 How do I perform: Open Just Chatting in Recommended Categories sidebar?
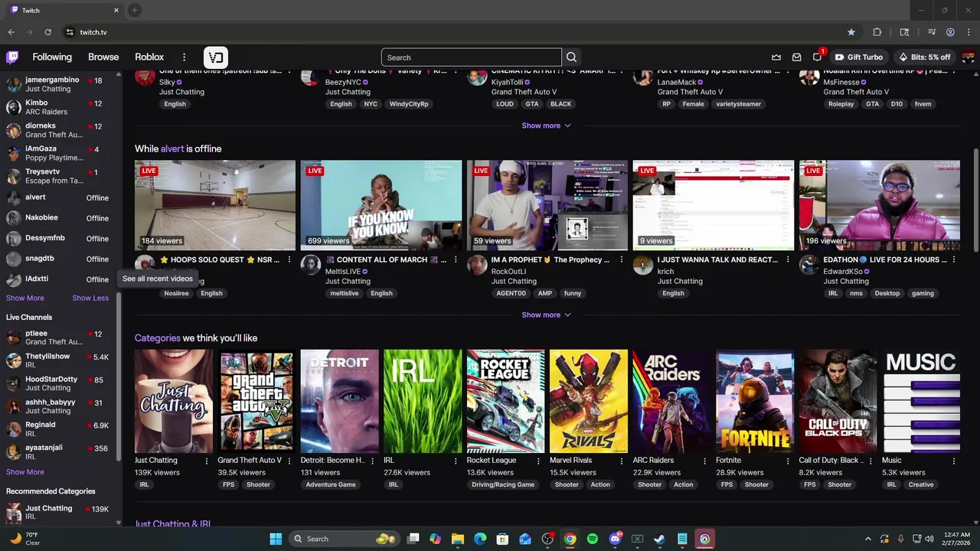pos(60,512)
